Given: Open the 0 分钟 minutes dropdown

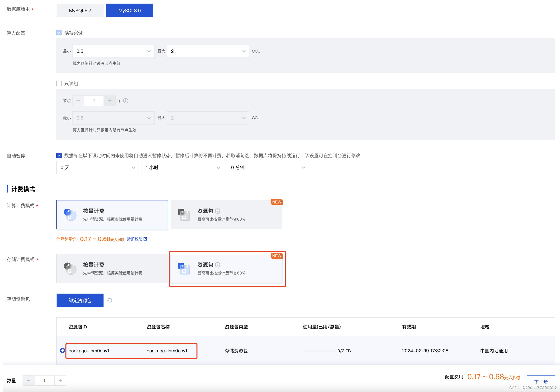Looking at the screenshot, I should pyautogui.click(x=268, y=168).
